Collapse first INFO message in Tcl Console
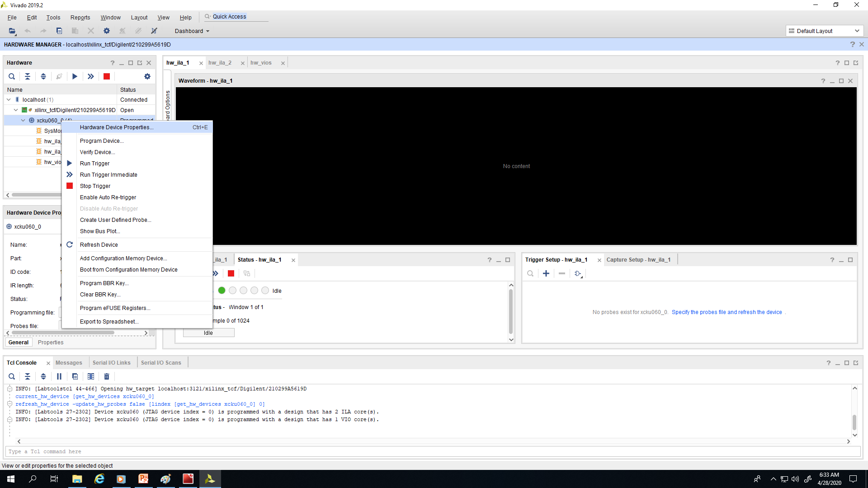868x488 pixels. [x=9, y=389]
